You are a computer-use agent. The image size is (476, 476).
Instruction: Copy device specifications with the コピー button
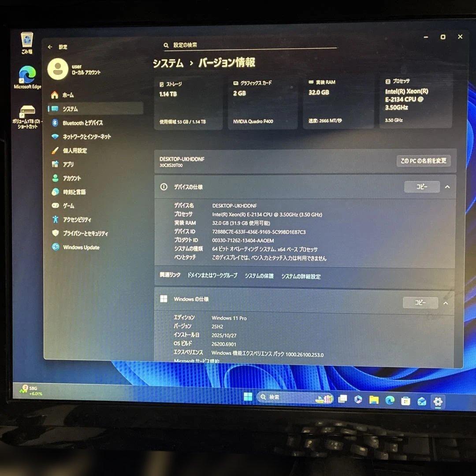[x=421, y=186]
